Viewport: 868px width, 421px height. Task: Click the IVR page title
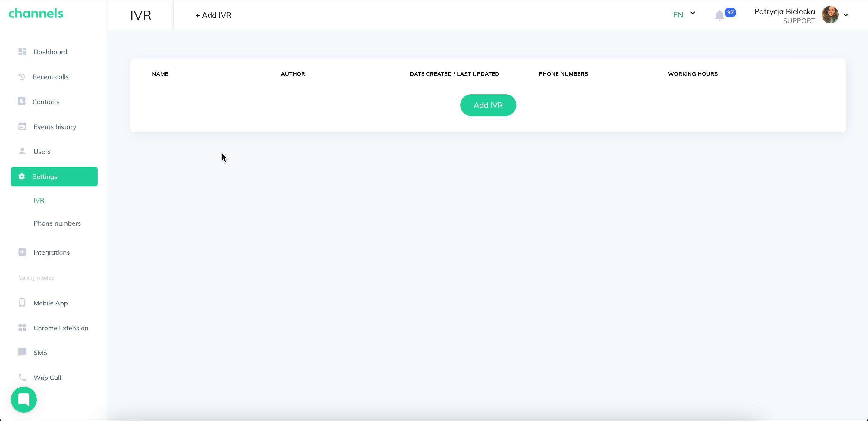pos(141,15)
